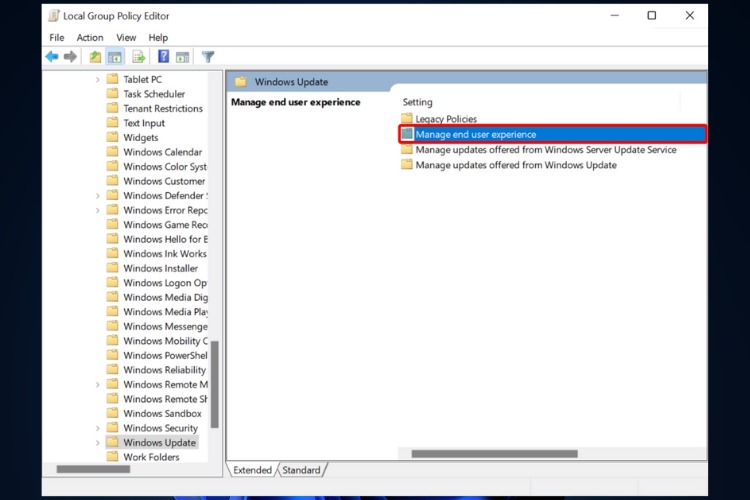Click folder icon beside Windows Sandbox

pos(112,413)
